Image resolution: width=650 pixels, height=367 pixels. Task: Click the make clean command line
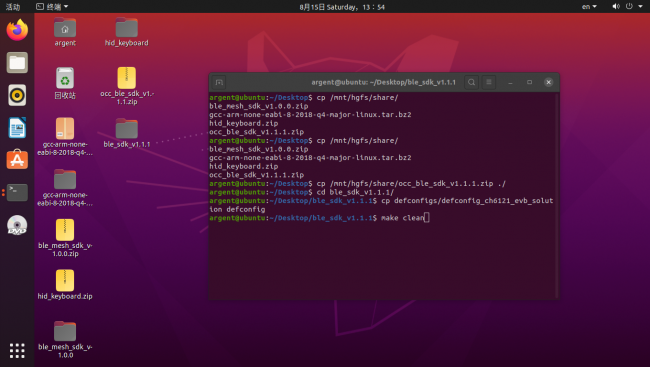pyautogui.click(x=319, y=218)
